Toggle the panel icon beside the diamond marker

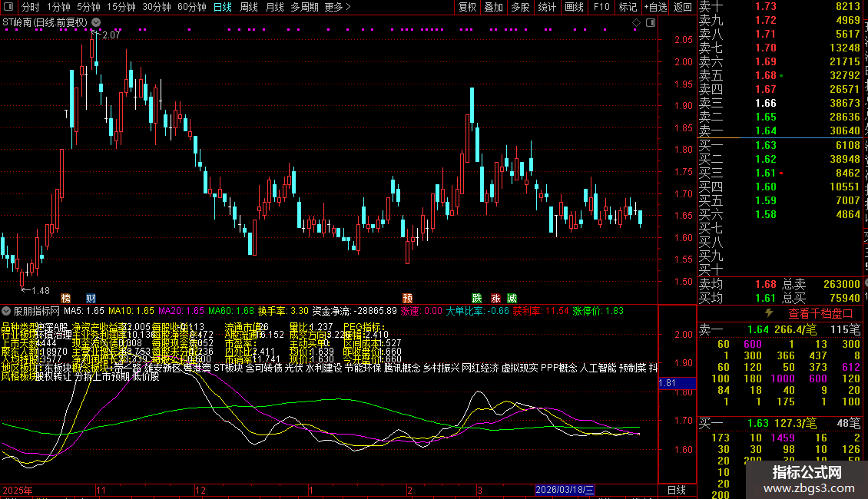[650, 24]
